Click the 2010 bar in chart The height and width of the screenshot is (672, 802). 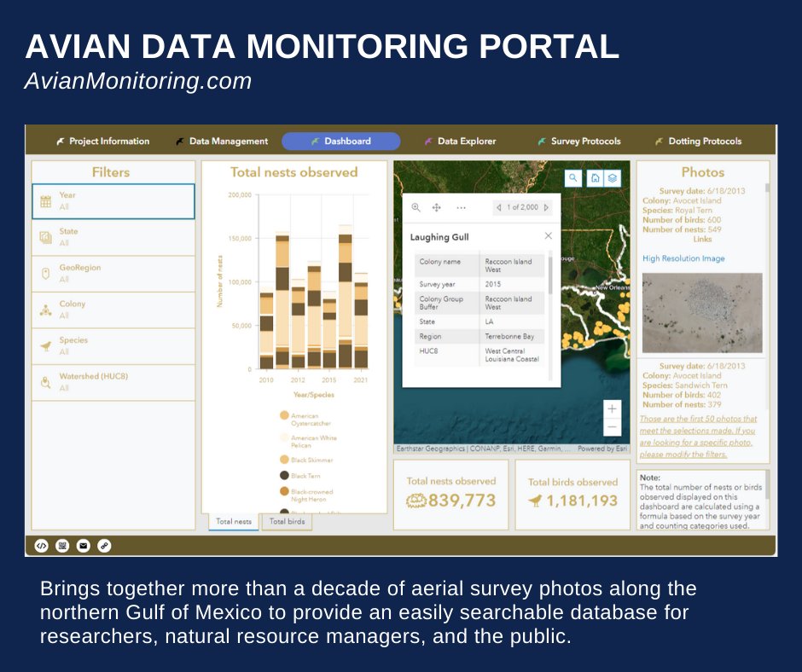266,329
